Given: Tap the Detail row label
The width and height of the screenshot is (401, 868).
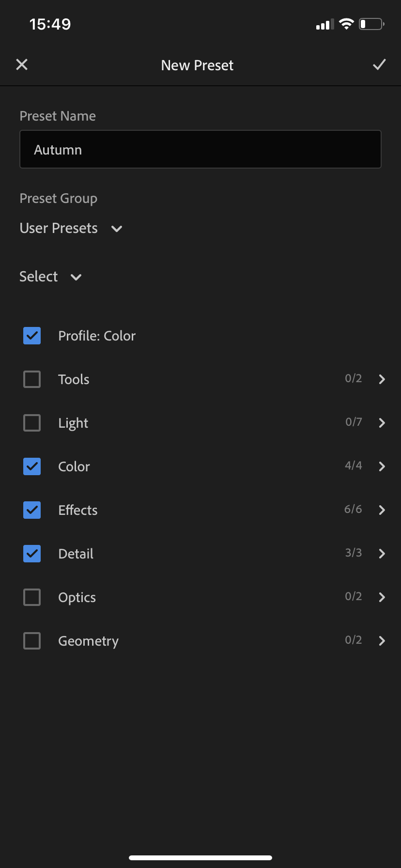Looking at the screenshot, I should click(76, 554).
